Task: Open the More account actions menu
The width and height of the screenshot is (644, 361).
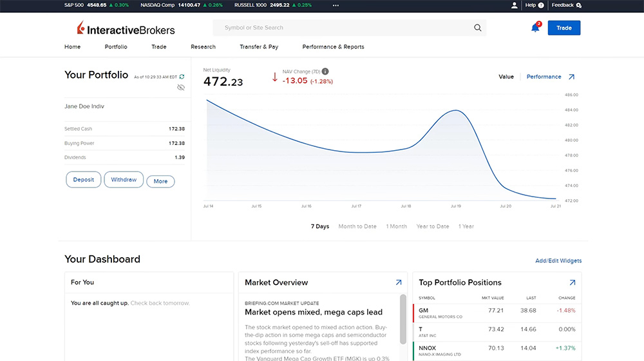Action: click(x=160, y=181)
